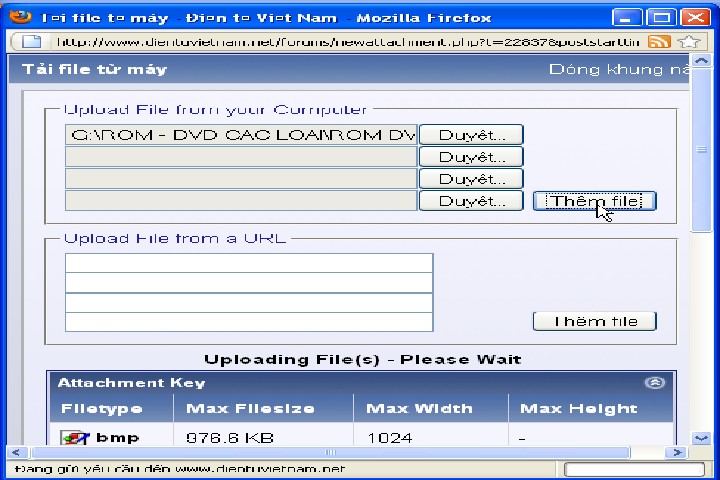Close the Firefox window

pyautogui.click(x=695, y=18)
